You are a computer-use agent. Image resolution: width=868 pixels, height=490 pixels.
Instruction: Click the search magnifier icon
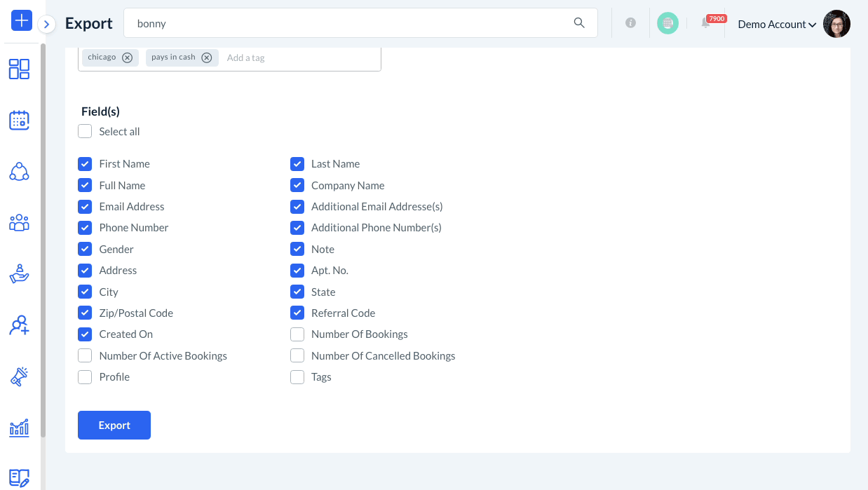point(579,23)
